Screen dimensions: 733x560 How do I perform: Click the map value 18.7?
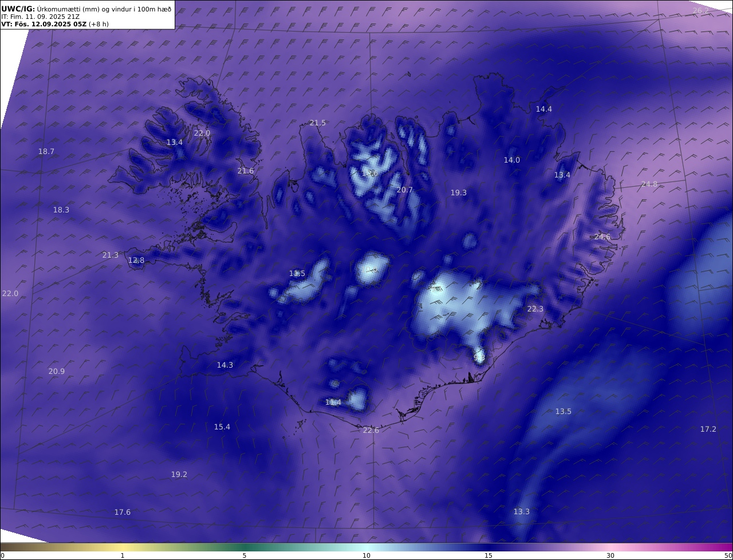coord(46,151)
